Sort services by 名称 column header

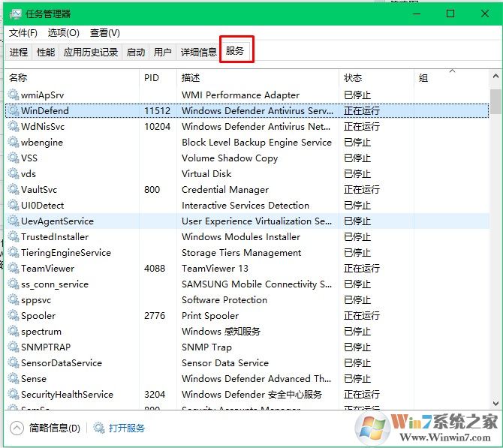[x=72, y=78]
